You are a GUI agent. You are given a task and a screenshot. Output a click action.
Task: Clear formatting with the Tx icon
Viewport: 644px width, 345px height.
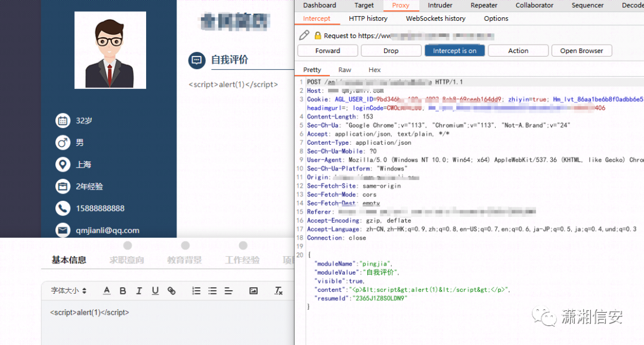point(278,290)
